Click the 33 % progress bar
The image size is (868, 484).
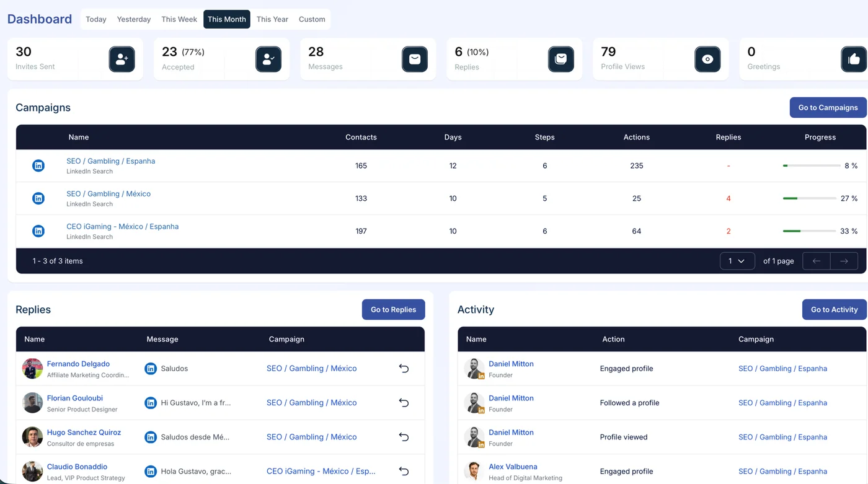(810, 231)
